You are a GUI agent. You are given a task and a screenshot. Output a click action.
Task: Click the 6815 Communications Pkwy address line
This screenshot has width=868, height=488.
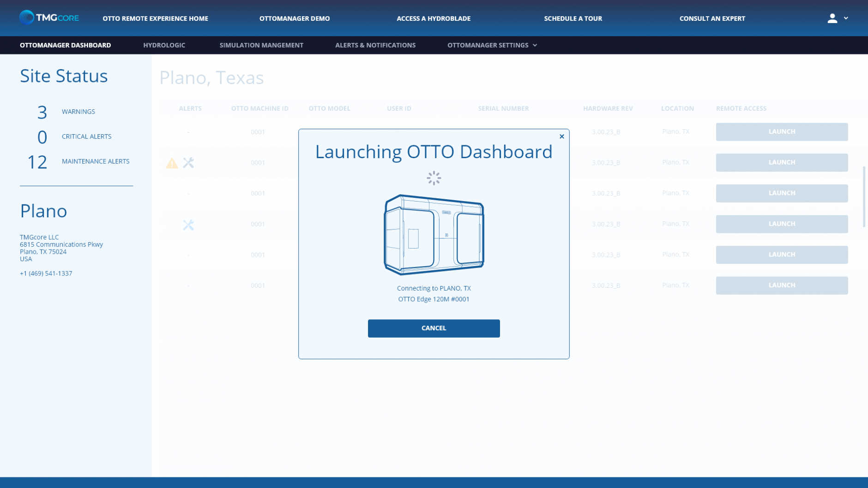click(61, 244)
